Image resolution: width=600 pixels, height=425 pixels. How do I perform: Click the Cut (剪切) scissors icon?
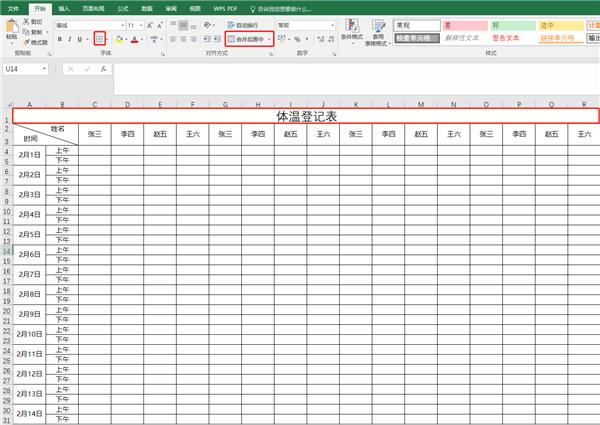click(x=26, y=21)
